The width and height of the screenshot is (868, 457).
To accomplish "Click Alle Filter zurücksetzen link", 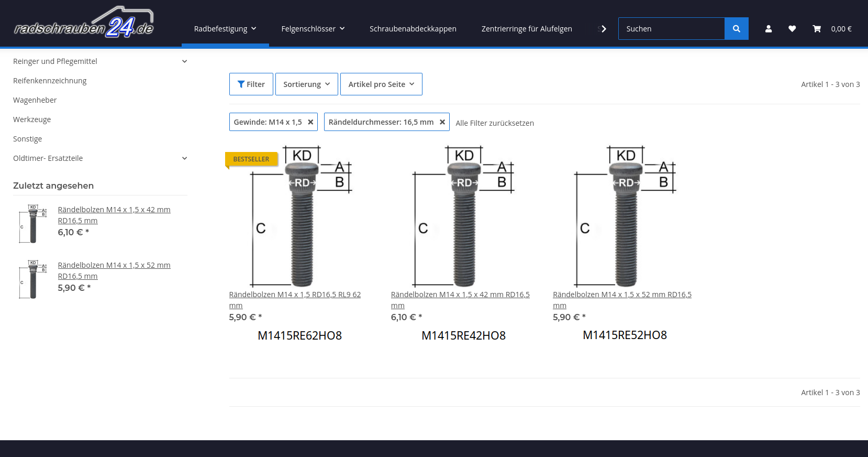I will click(x=494, y=123).
